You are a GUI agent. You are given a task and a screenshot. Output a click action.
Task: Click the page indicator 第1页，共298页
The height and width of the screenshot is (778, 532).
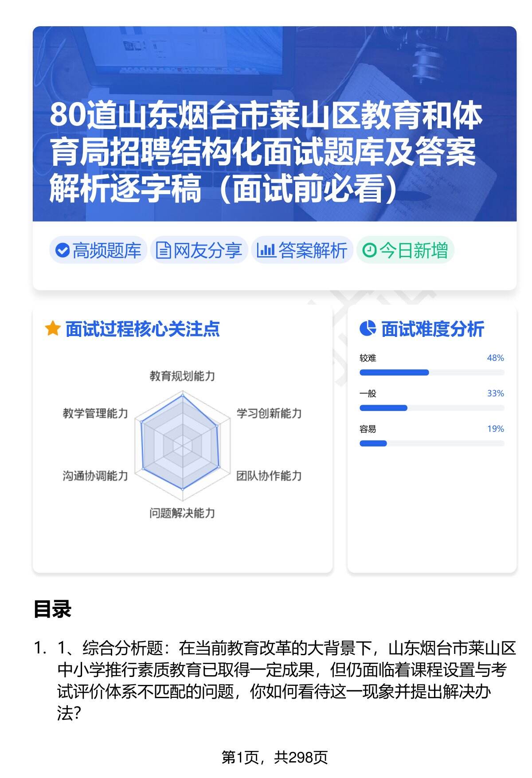(274, 757)
